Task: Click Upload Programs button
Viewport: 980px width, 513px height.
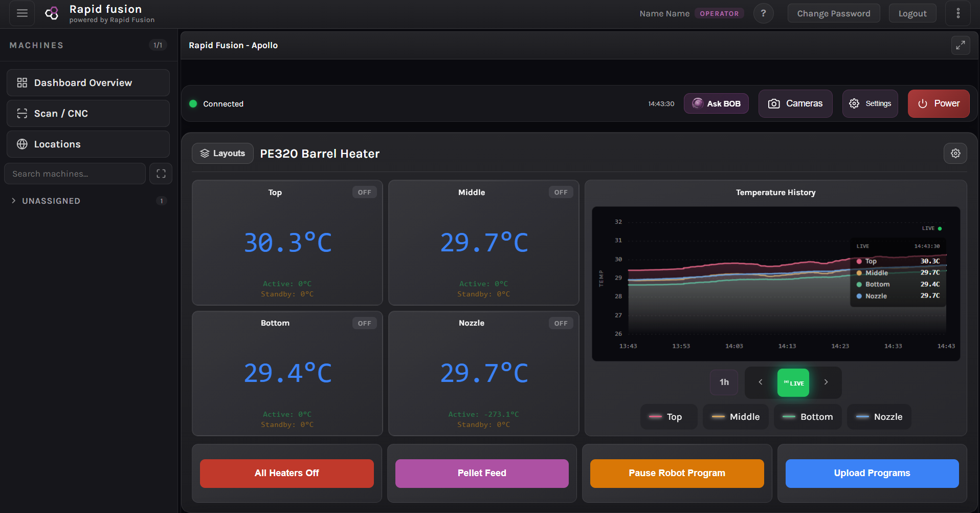Action: click(x=872, y=473)
